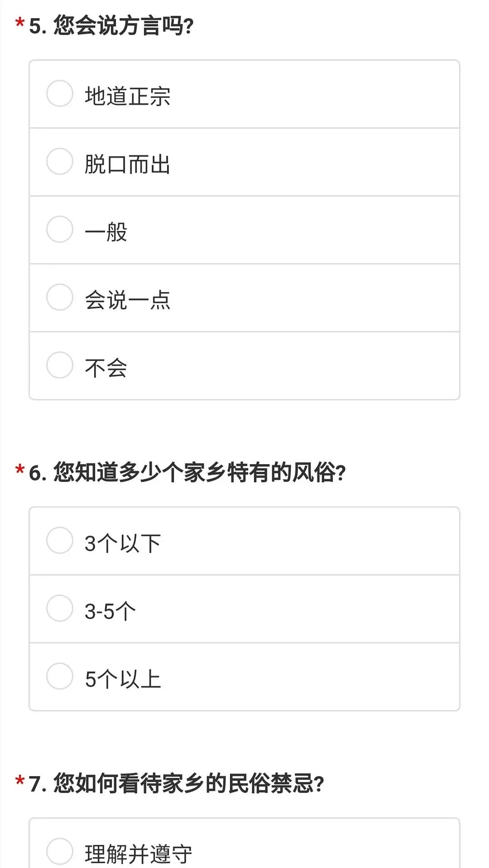Image resolution: width=489 pixels, height=868 pixels.
Task: Select the 3-5个 radio button
Action: pyautogui.click(x=60, y=609)
